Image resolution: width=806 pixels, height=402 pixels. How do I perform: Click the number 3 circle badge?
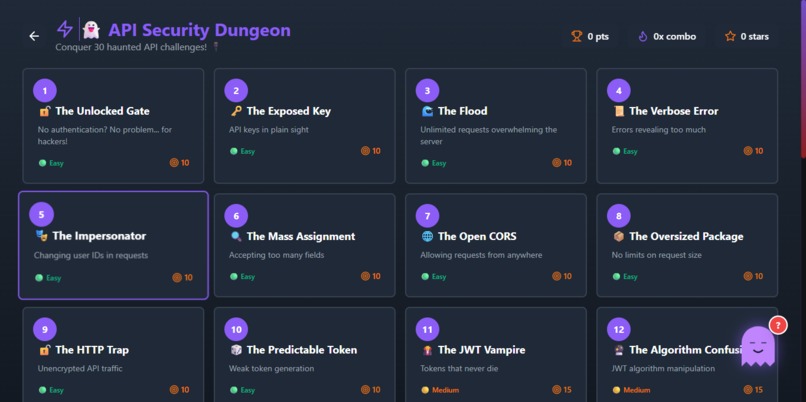tap(427, 91)
